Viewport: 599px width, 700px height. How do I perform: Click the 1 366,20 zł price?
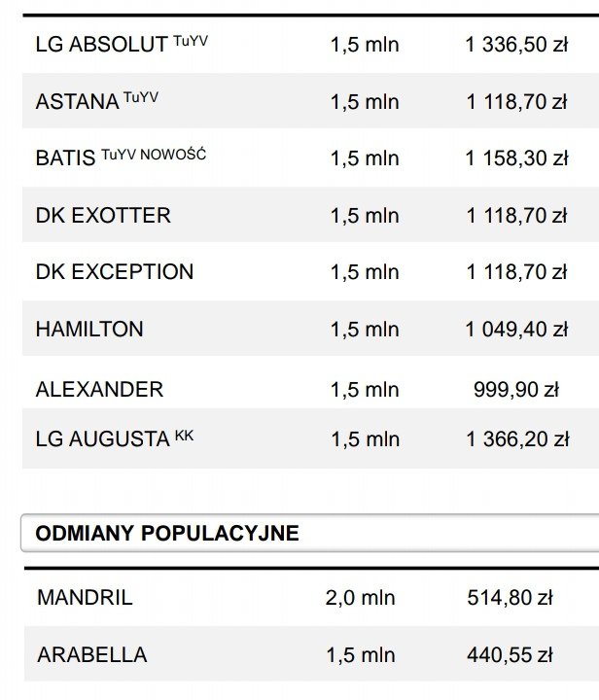[x=517, y=439]
